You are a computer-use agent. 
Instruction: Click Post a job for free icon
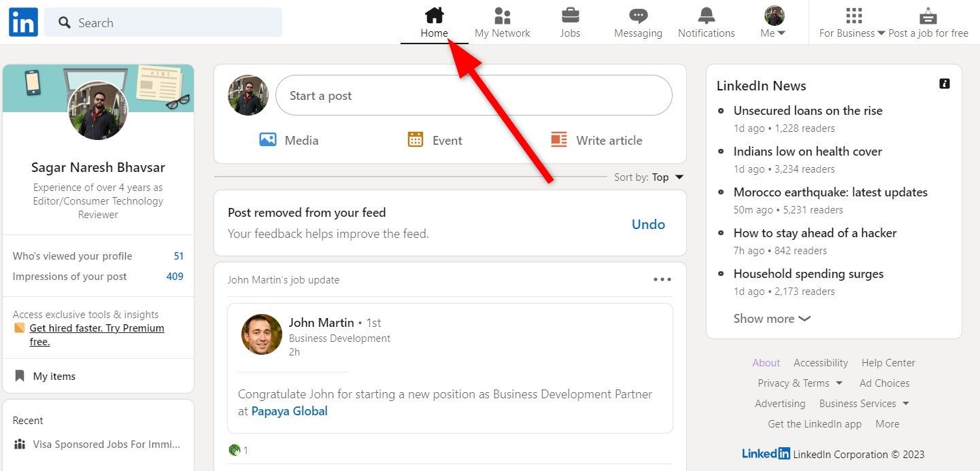[928, 16]
